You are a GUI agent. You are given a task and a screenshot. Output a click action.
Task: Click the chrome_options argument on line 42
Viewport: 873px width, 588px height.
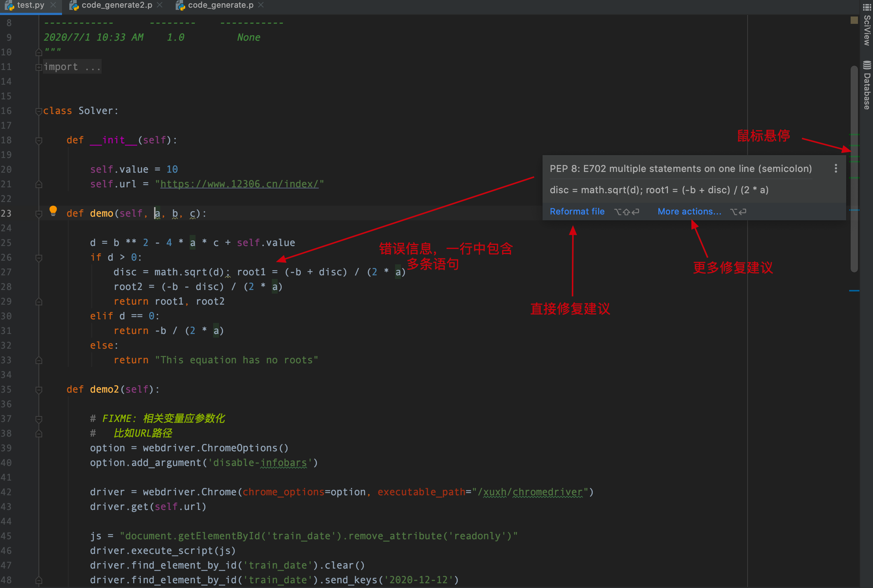pos(283,492)
